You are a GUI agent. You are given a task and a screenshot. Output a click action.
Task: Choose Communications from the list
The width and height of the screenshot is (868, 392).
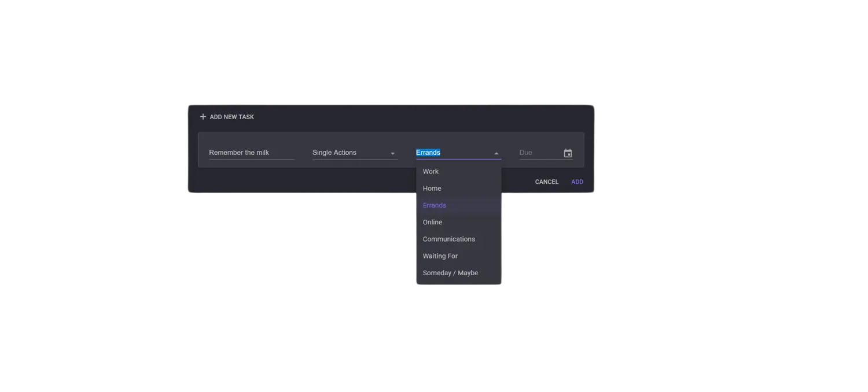[448, 239]
